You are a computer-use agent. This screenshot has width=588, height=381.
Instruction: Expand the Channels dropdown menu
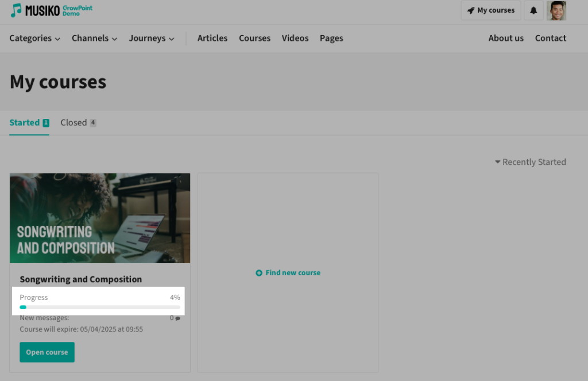[x=94, y=39]
